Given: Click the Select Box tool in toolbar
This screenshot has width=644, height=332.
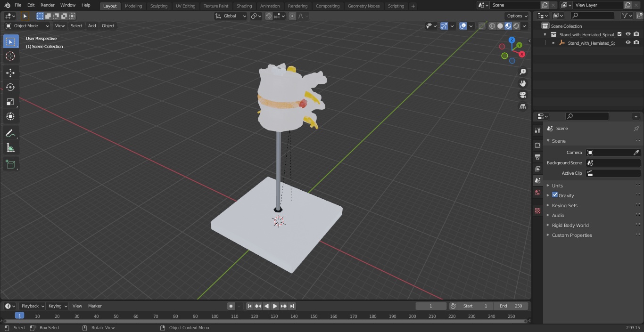Looking at the screenshot, I should (10, 41).
